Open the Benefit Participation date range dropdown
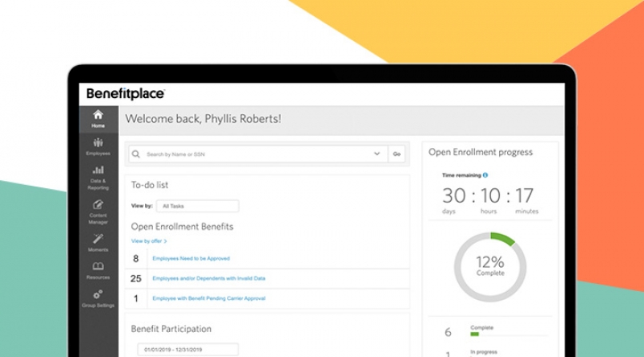This screenshot has height=357, width=644. 188,350
